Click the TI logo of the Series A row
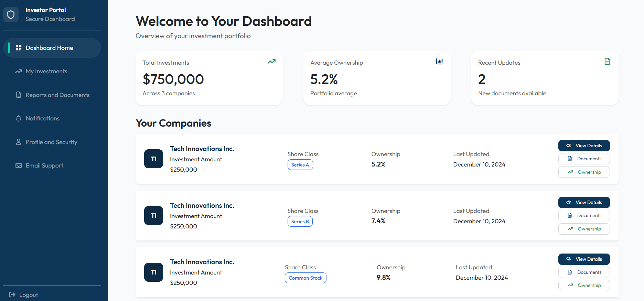 coord(153,159)
